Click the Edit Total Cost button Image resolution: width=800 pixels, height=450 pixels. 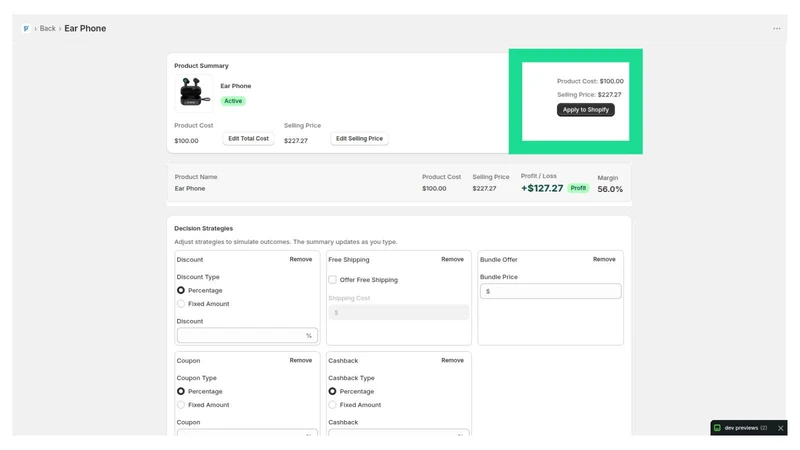point(248,139)
